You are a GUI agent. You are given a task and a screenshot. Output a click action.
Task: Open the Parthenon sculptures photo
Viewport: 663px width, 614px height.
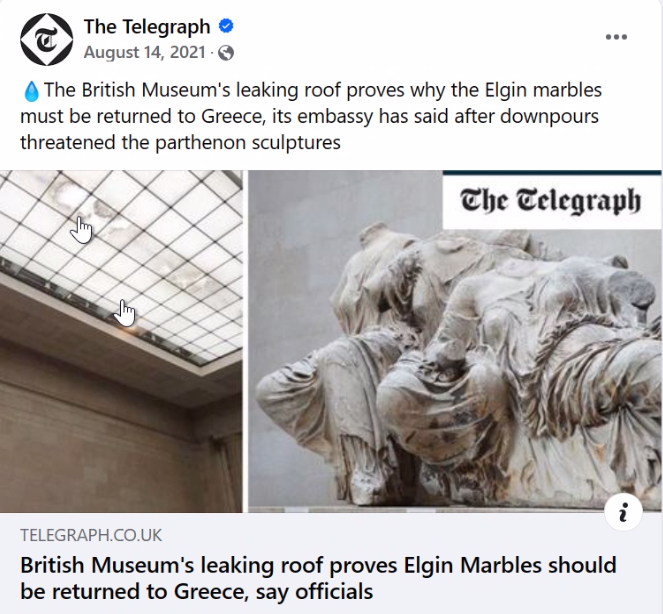(455, 341)
